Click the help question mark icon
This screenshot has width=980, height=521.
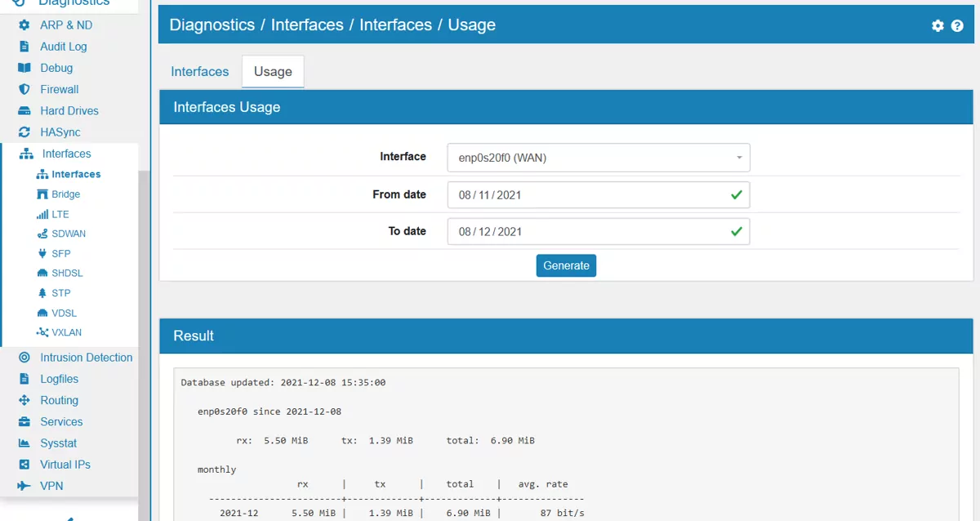(x=957, y=25)
